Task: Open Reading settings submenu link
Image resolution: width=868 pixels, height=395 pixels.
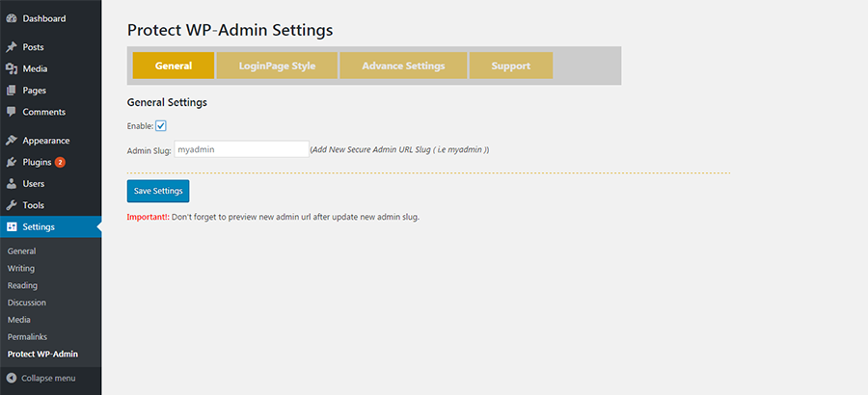Action: [x=22, y=285]
